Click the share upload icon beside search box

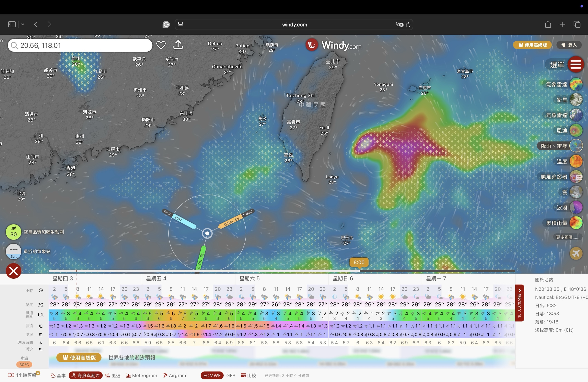(x=178, y=45)
